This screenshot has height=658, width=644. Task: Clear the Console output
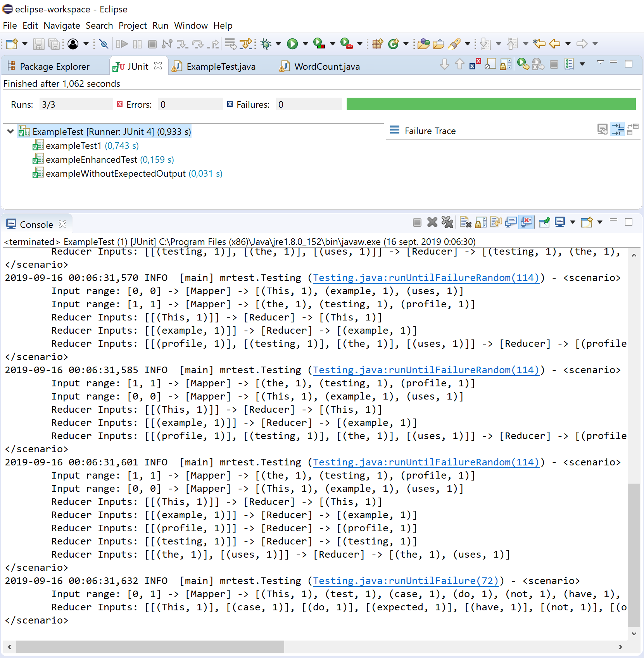(x=465, y=222)
